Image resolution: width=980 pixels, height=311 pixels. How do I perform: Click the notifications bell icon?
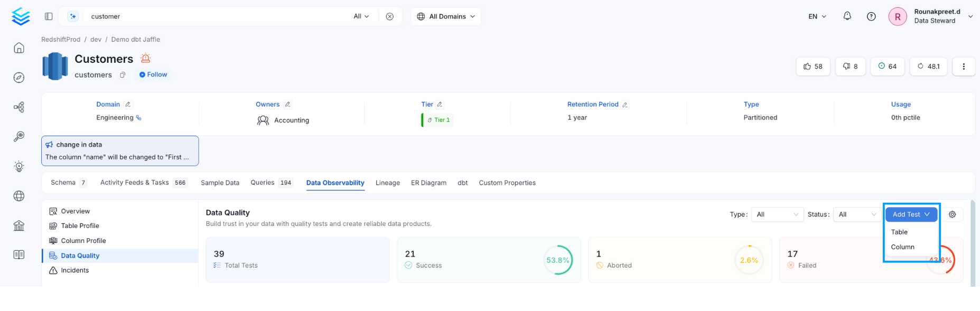pos(847,16)
